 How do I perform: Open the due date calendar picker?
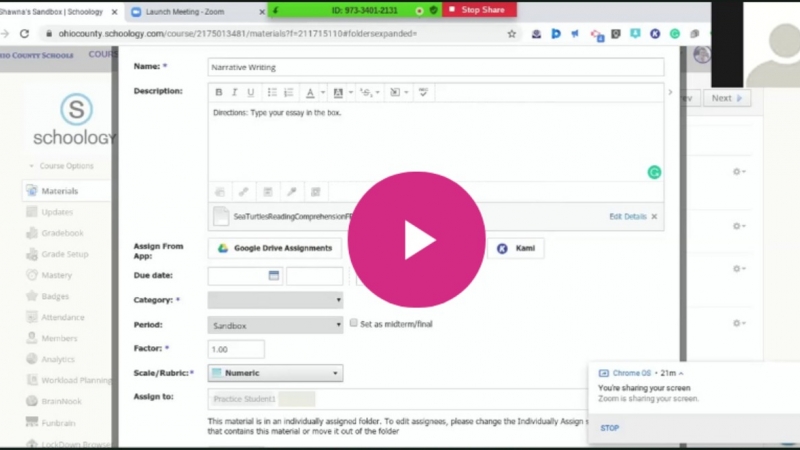[x=273, y=276]
